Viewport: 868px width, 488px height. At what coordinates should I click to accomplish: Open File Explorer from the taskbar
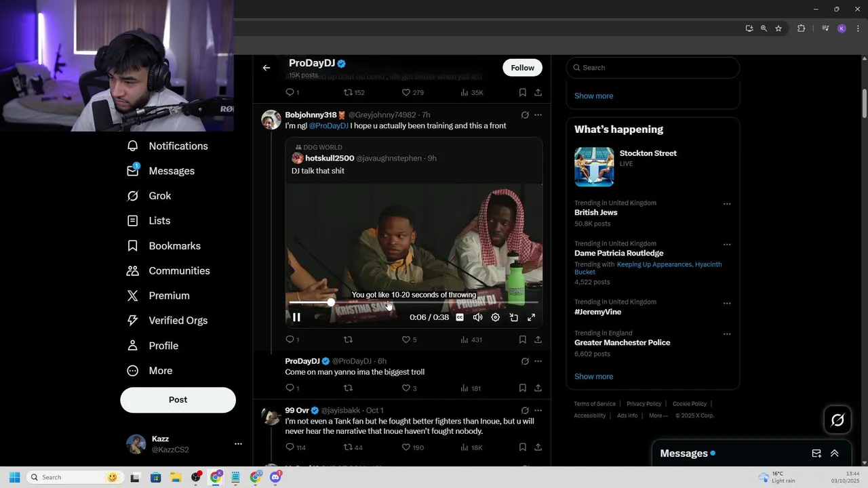(176, 477)
